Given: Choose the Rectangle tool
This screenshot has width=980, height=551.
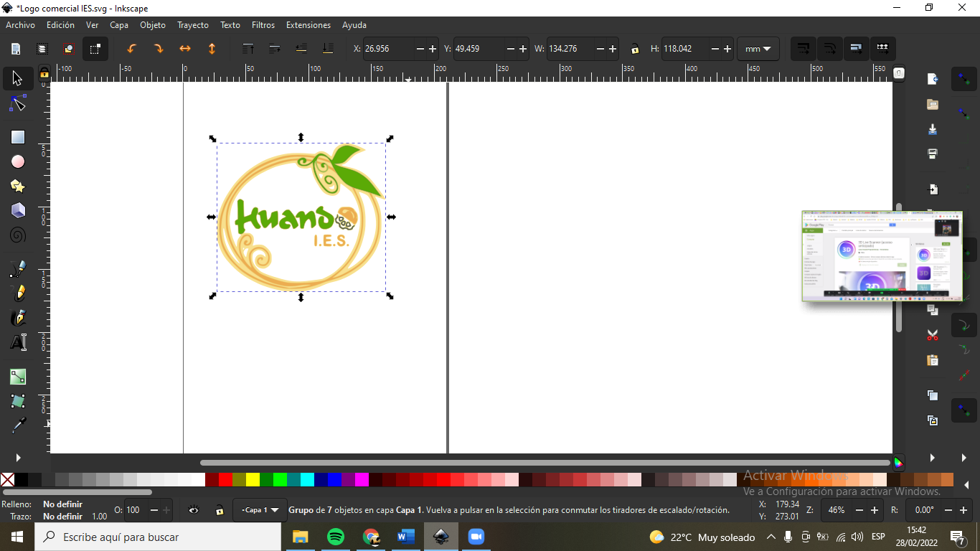Looking at the screenshot, I should [18, 137].
